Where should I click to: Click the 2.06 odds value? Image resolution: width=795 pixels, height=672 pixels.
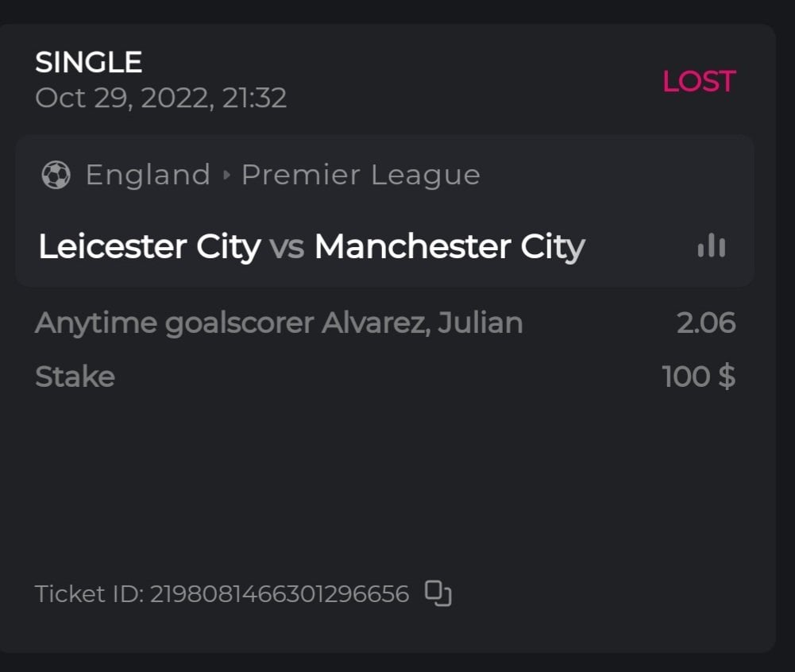coord(706,323)
